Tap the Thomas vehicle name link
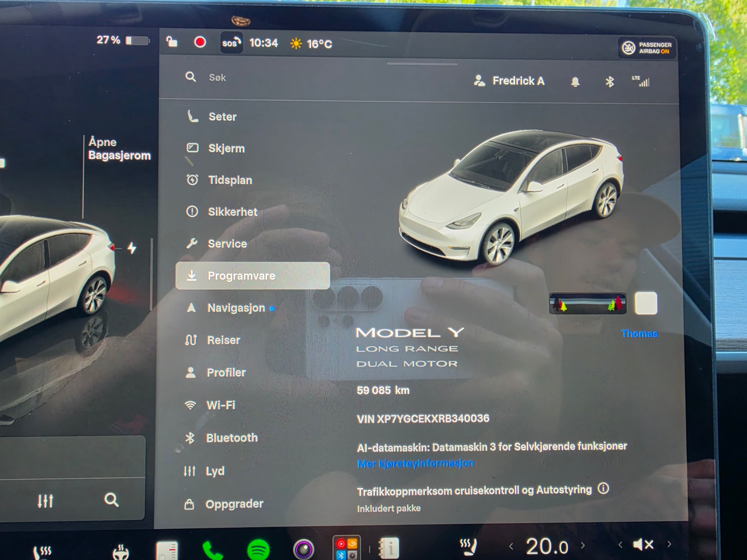The image size is (747, 560). pyautogui.click(x=639, y=334)
